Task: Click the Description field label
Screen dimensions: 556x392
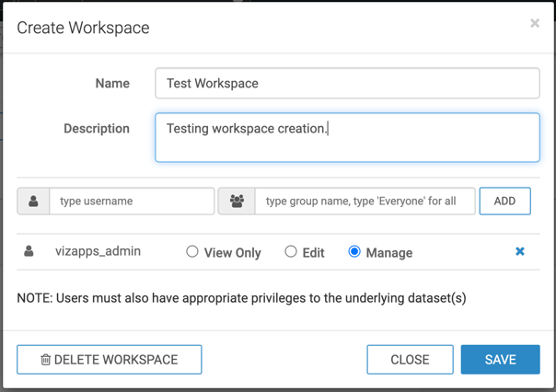Action: pos(97,129)
